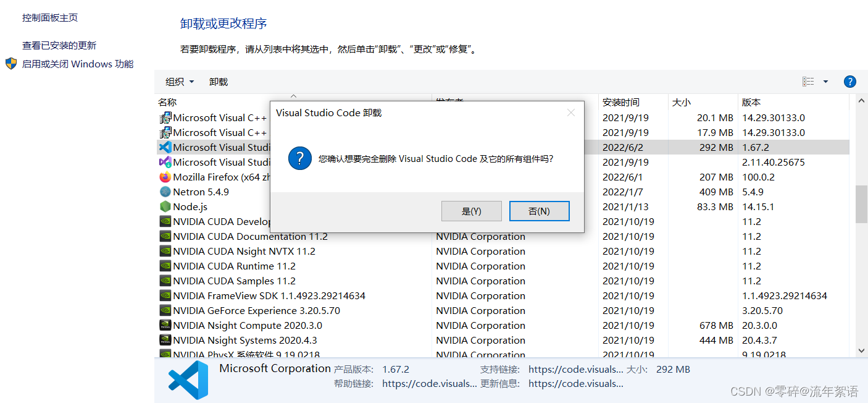868x403 pixels.
Task: Click shield icon beside Windows 功能 link
Action: [x=11, y=64]
